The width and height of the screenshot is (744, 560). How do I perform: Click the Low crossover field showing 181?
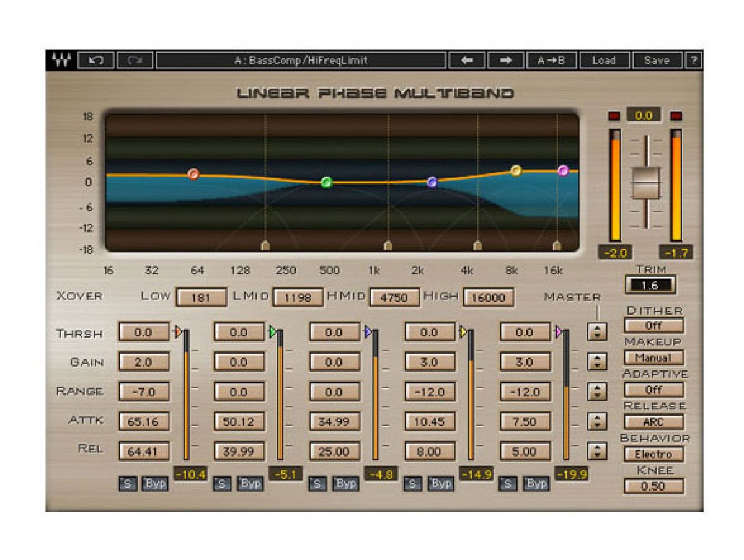[201, 297]
